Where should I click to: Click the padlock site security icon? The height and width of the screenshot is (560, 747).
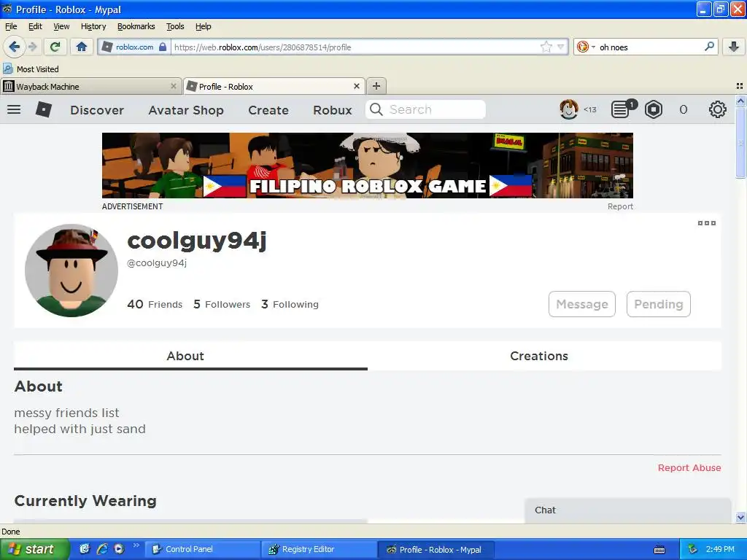(163, 47)
